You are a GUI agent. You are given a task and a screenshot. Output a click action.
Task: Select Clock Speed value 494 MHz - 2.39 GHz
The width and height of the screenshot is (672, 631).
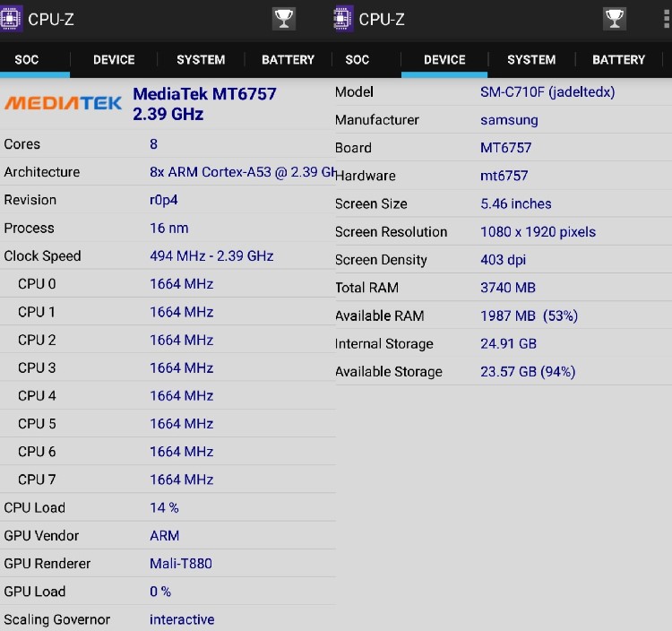click(211, 256)
